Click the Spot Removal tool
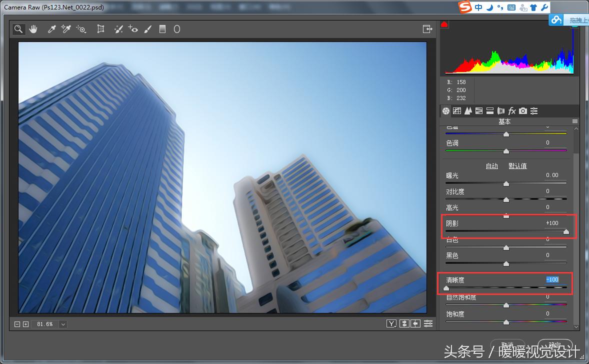Image resolution: width=589 pixels, height=364 pixels. click(x=118, y=29)
